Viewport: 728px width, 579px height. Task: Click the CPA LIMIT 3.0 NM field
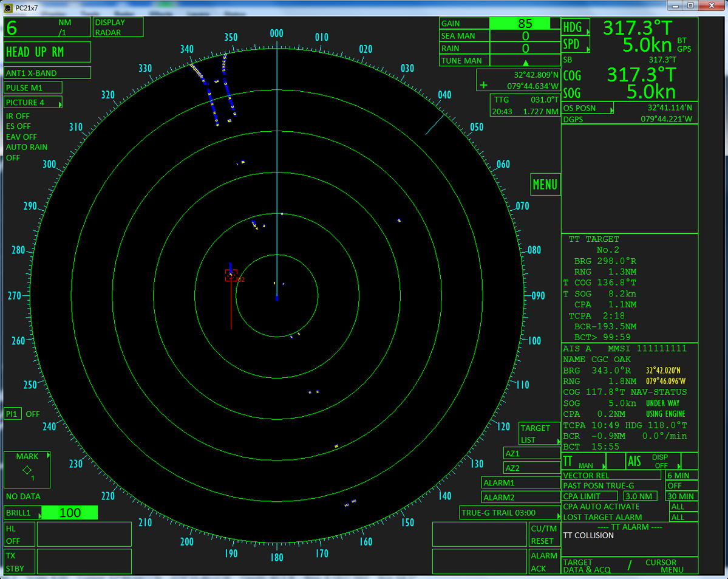[640, 496]
